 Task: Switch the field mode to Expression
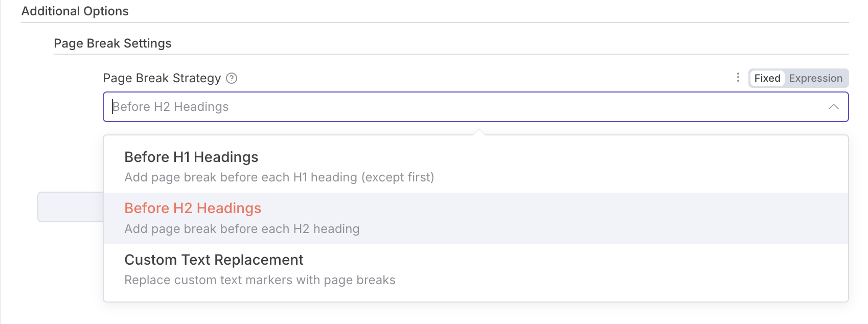[815, 78]
